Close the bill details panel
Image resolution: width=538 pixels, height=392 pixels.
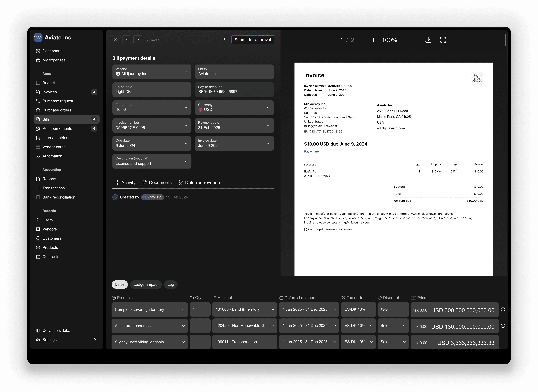116,40
